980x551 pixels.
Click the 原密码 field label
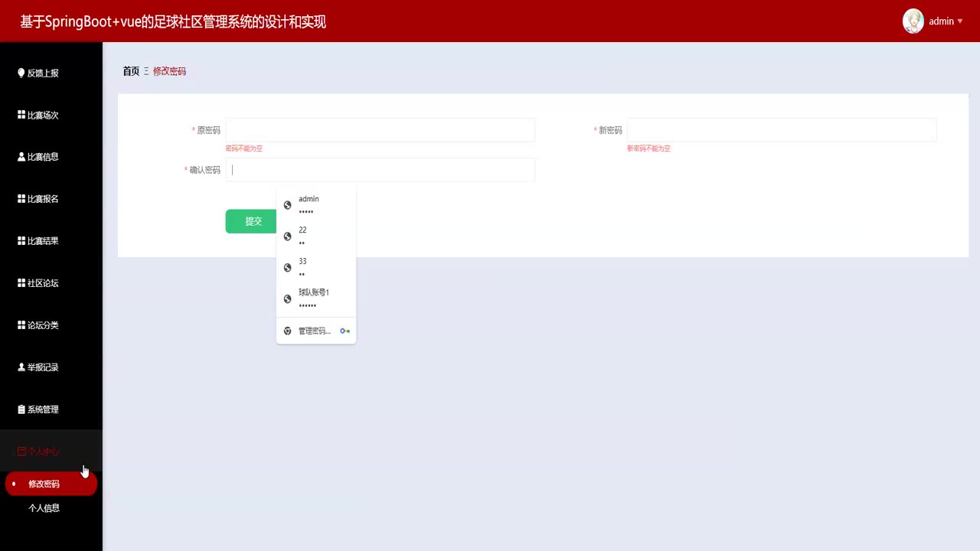[x=208, y=131]
